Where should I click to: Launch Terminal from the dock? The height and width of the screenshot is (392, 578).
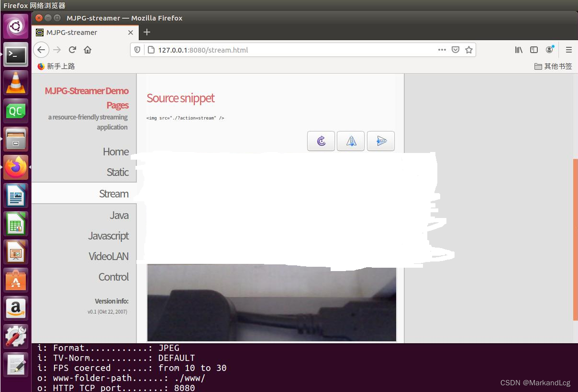pyautogui.click(x=16, y=54)
